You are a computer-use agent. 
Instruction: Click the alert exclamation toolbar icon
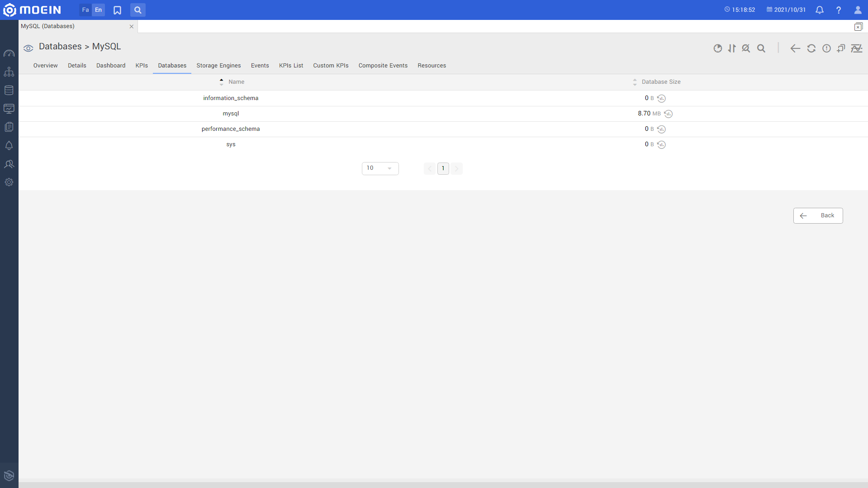(x=826, y=48)
